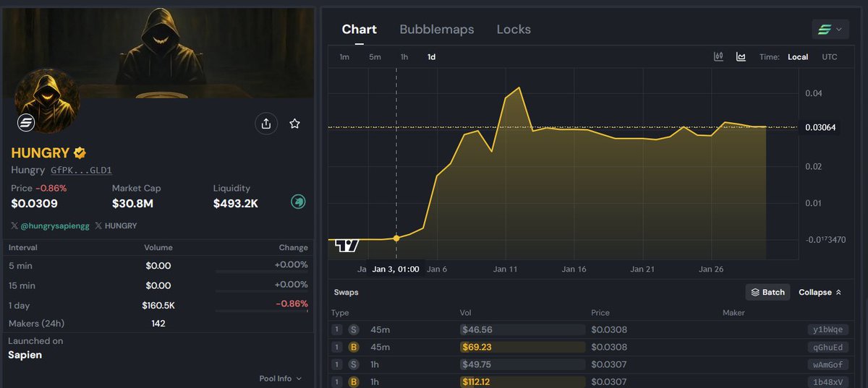Click the $493.2K liquidity value
The height and width of the screenshot is (388, 868).
(236, 204)
